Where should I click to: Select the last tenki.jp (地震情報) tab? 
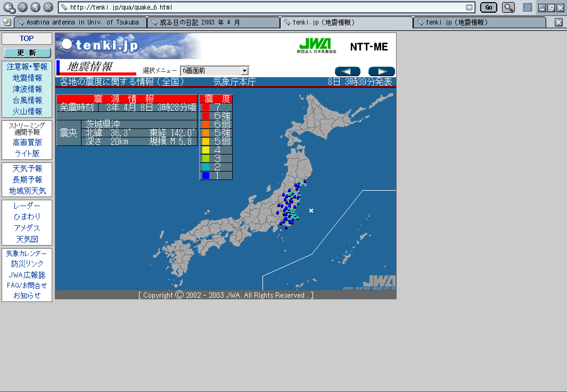[x=480, y=22]
